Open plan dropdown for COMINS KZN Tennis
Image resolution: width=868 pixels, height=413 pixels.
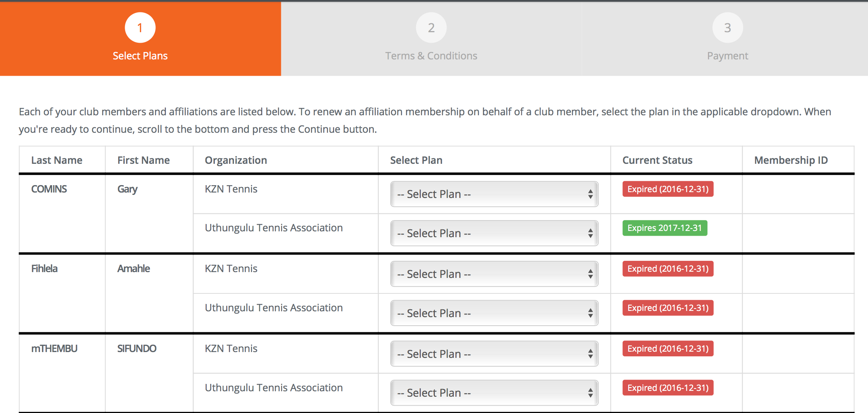494,194
